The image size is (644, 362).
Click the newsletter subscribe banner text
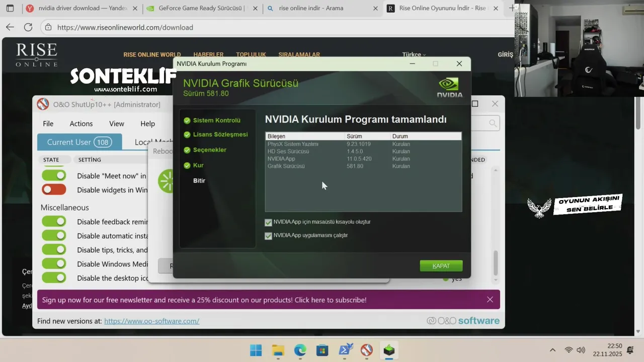(x=204, y=300)
